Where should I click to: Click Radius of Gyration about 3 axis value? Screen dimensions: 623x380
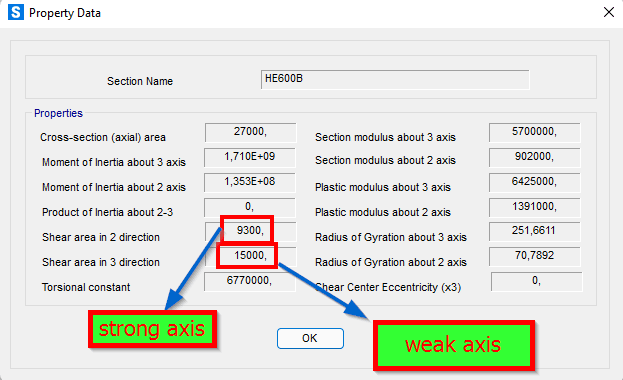pos(534,231)
